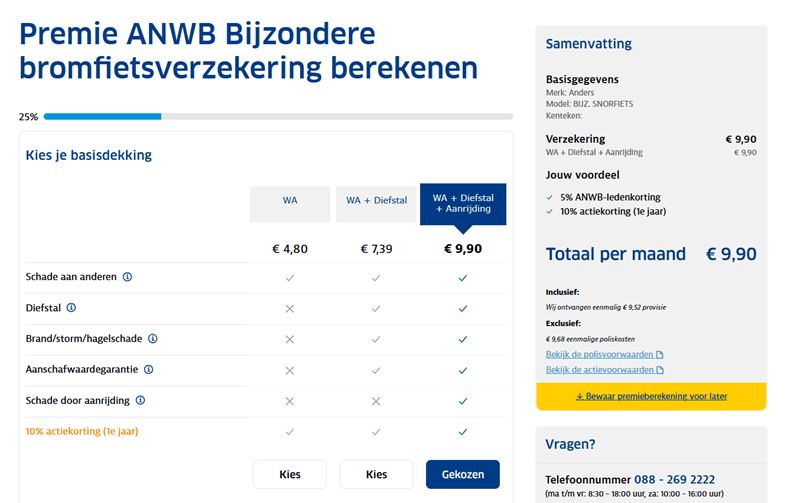Click phone number 088 - 269 2222

pos(674,480)
